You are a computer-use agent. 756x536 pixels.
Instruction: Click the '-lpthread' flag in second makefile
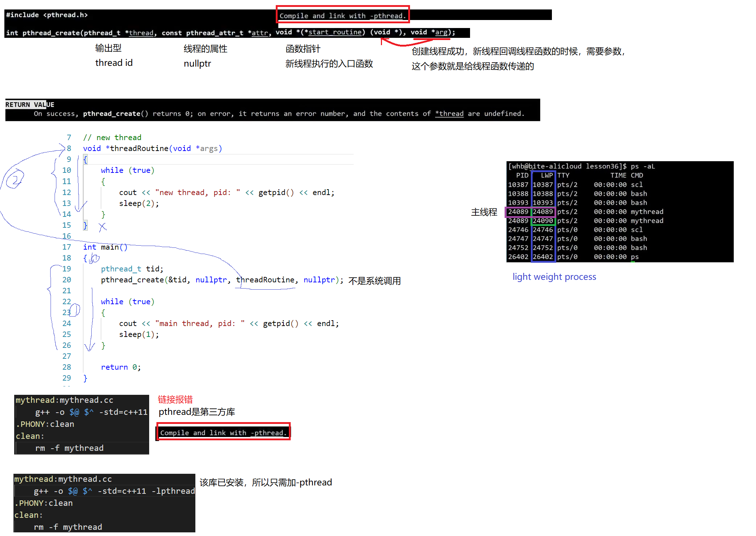[x=173, y=491]
